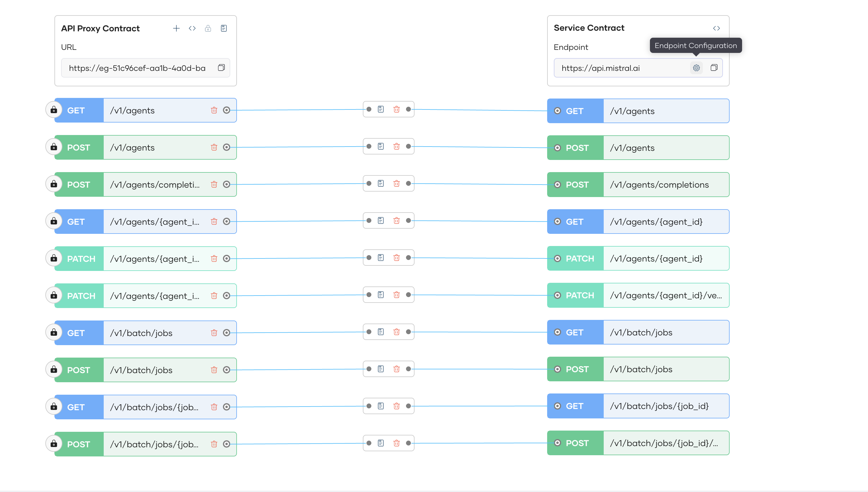Toggle lock on GET /v1/agents proxy route

[x=54, y=110]
